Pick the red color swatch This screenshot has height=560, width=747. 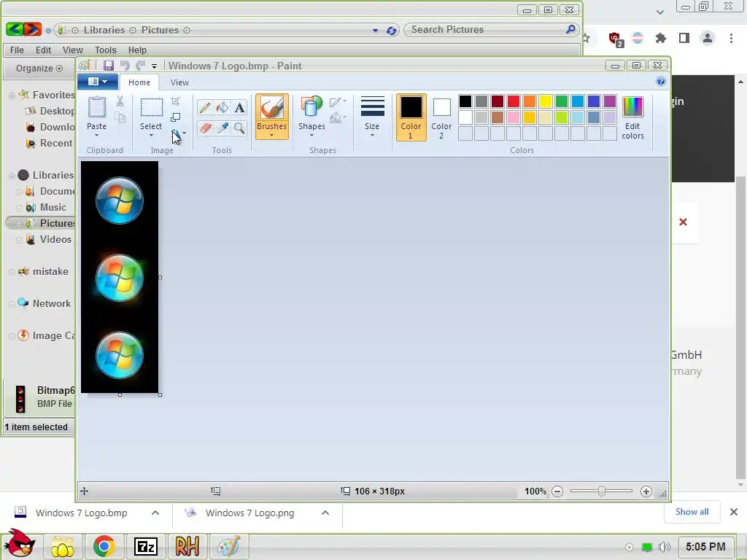514,101
